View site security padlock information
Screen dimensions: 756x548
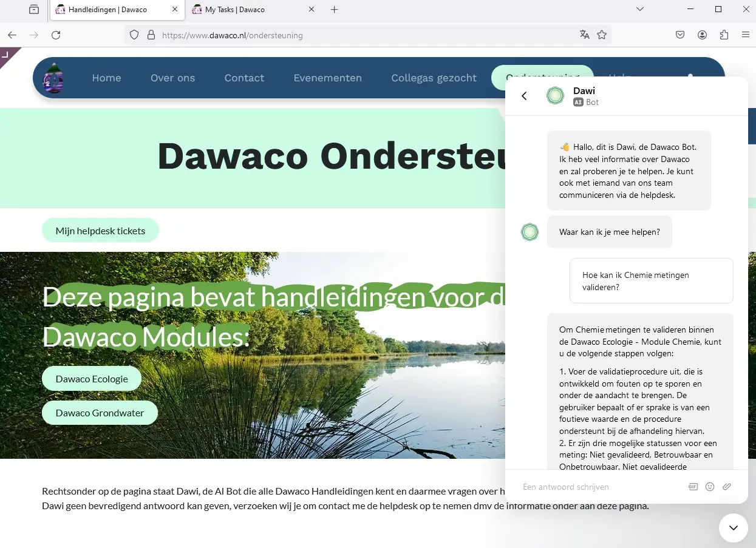[x=151, y=35]
